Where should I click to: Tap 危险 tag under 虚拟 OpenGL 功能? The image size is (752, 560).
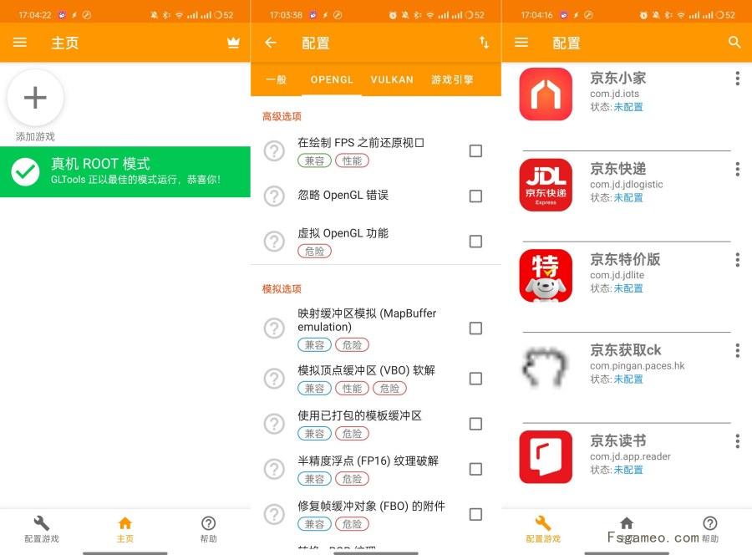click(315, 251)
